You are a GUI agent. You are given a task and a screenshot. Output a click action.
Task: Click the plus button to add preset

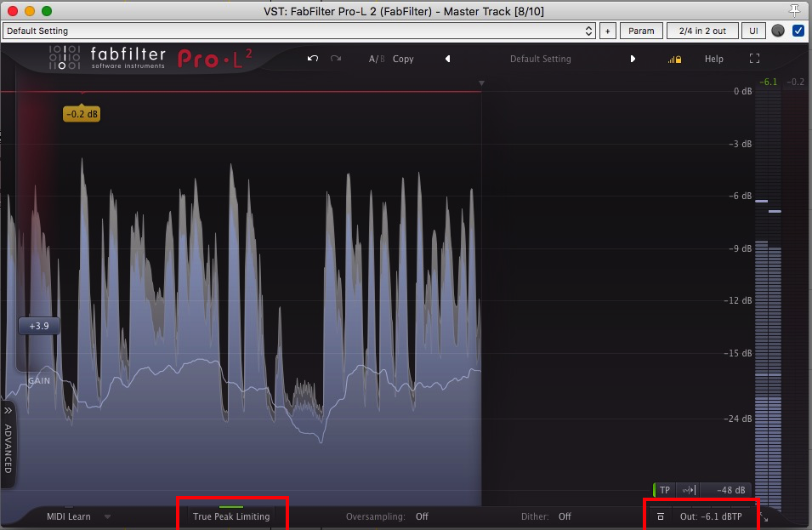point(607,31)
